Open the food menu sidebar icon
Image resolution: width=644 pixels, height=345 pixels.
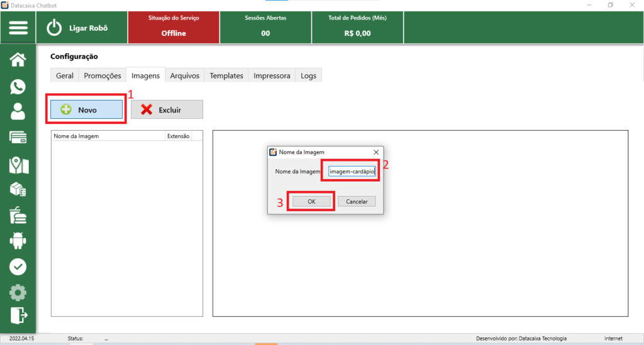[x=18, y=216]
